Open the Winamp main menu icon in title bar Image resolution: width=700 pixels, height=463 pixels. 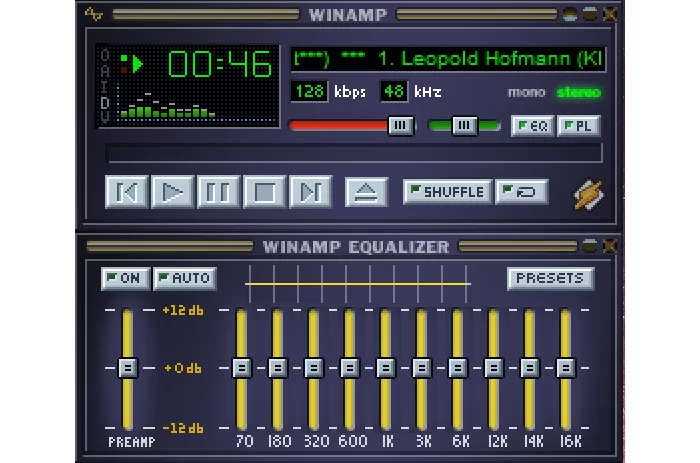click(94, 14)
